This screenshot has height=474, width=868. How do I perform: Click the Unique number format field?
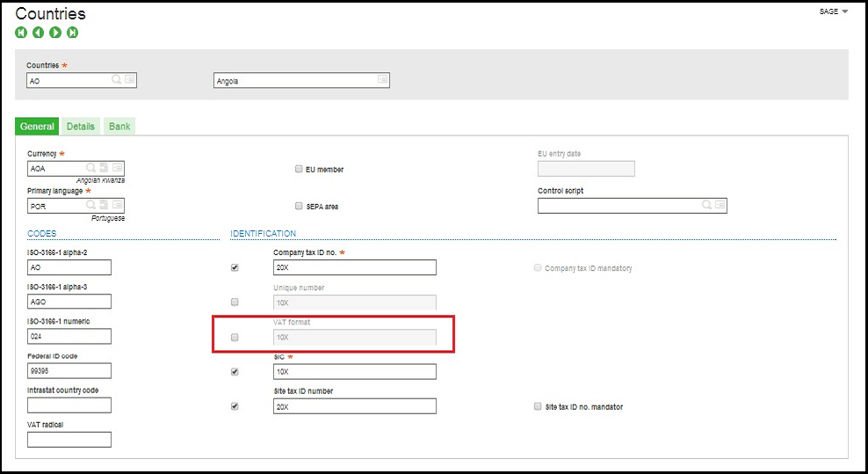(x=355, y=303)
